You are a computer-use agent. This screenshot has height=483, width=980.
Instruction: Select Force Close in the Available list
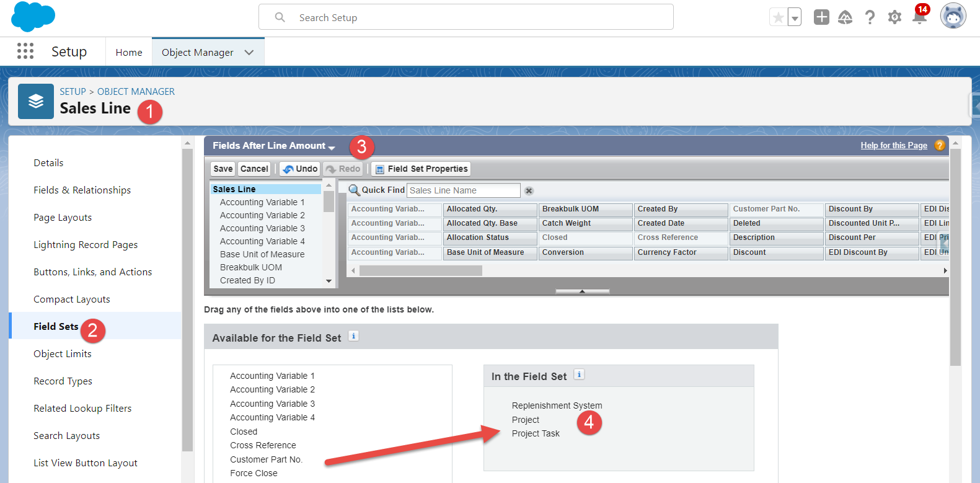pyautogui.click(x=254, y=473)
